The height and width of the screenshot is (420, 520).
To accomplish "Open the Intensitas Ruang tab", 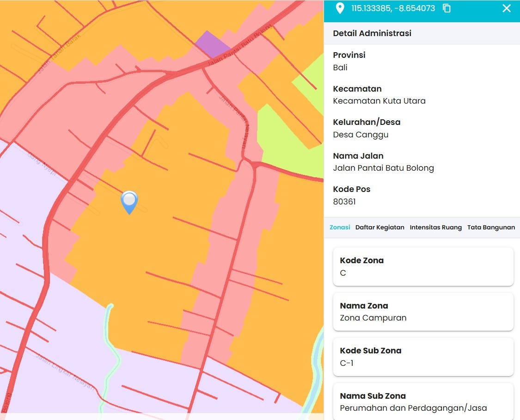I will 436,227.
